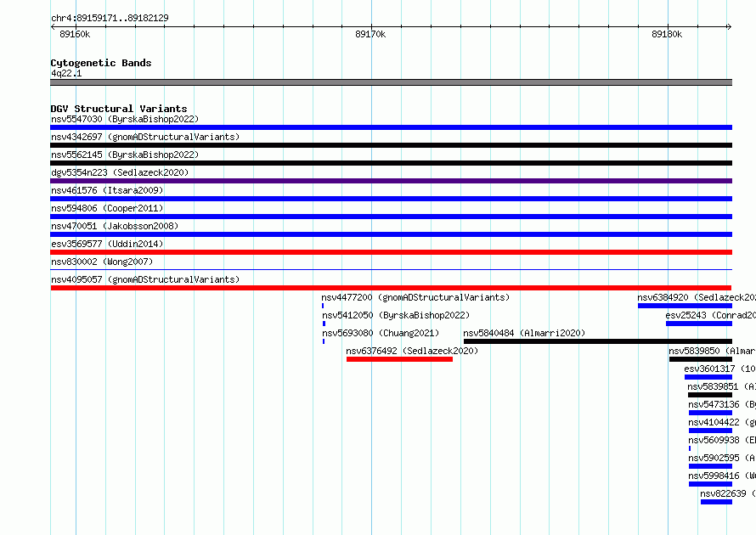The width and height of the screenshot is (756, 535).
Task: Click the small blue nsv5609938 marker
Action: coord(690,448)
